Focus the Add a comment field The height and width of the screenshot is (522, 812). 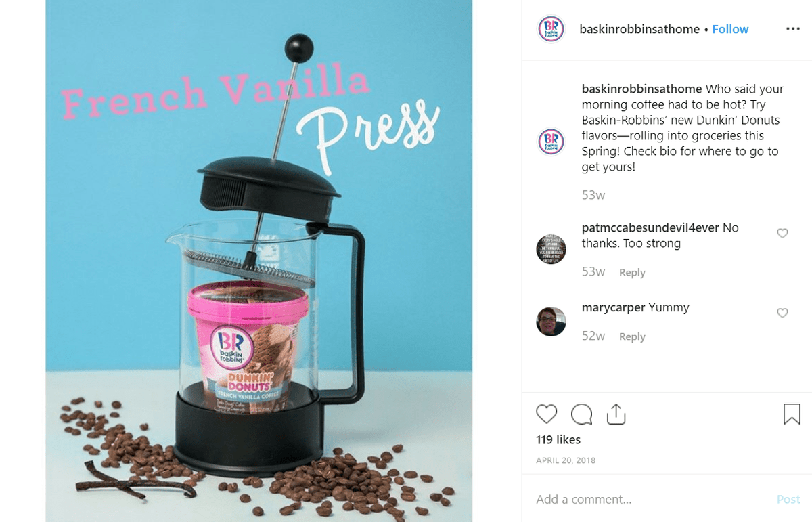650,499
